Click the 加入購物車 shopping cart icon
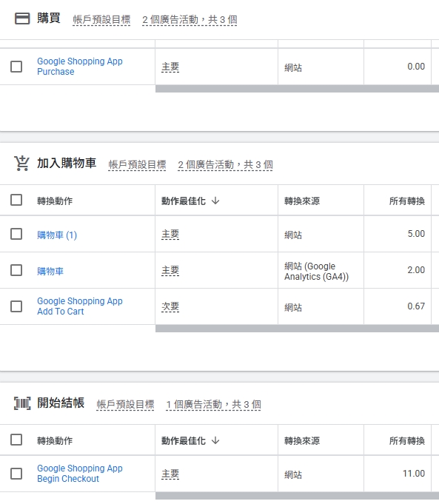The image size is (439, 504). (x=22, y=164)
